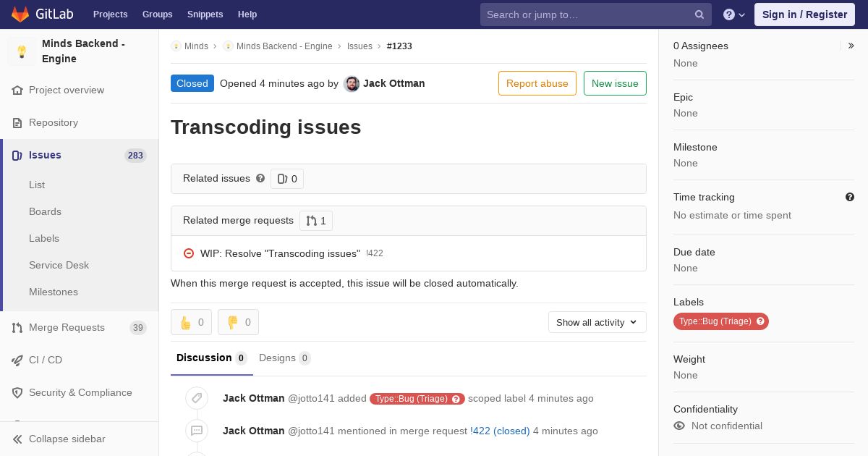The image size is (868, 456).
Task: Open Milestones in sidebar
Action: point(54,292)
